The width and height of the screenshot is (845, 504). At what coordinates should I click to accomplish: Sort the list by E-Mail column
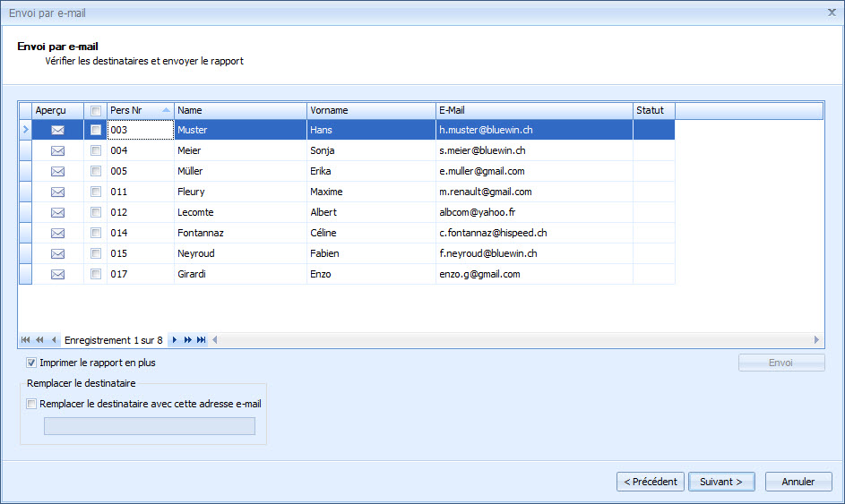click(x=533, y=110)
